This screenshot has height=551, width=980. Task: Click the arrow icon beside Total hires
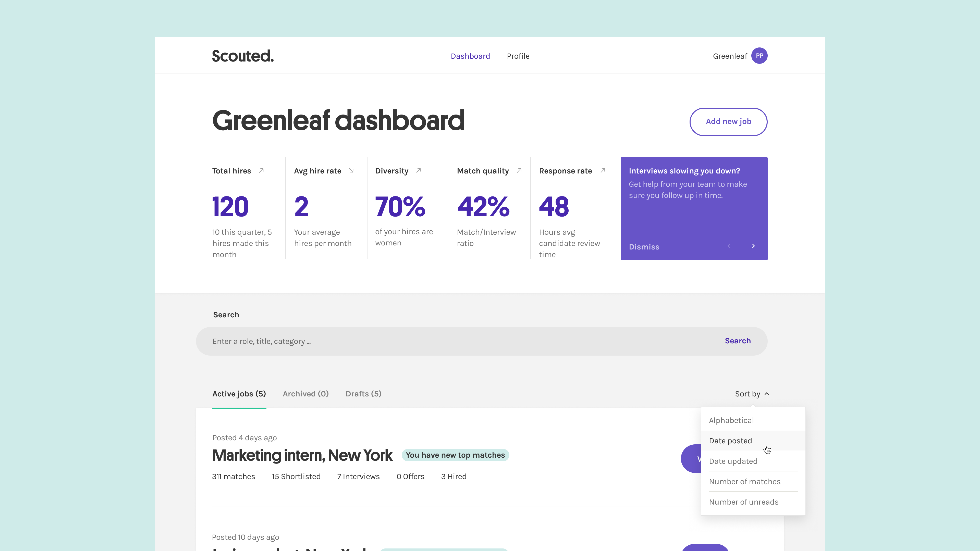point(261,170)
